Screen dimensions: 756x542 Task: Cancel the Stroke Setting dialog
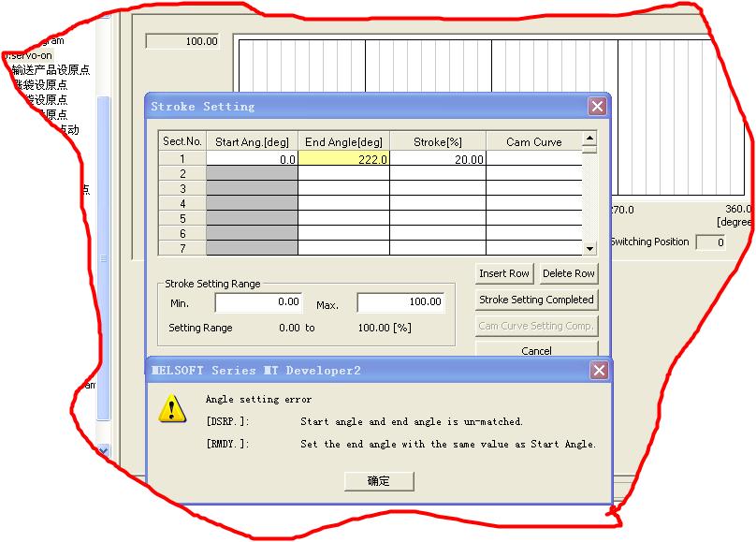[x=536, y=351]
